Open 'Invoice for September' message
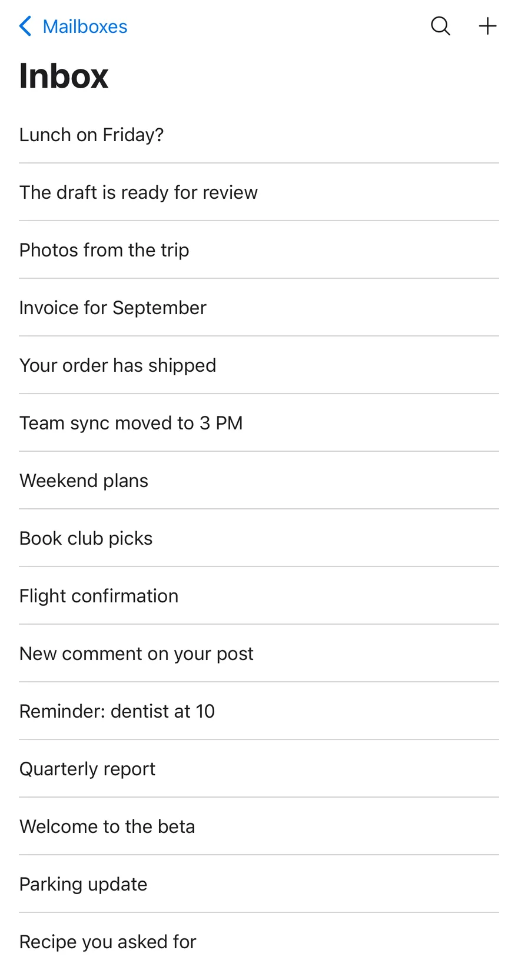Screen dimensions: 518x980 click(259, 308)
